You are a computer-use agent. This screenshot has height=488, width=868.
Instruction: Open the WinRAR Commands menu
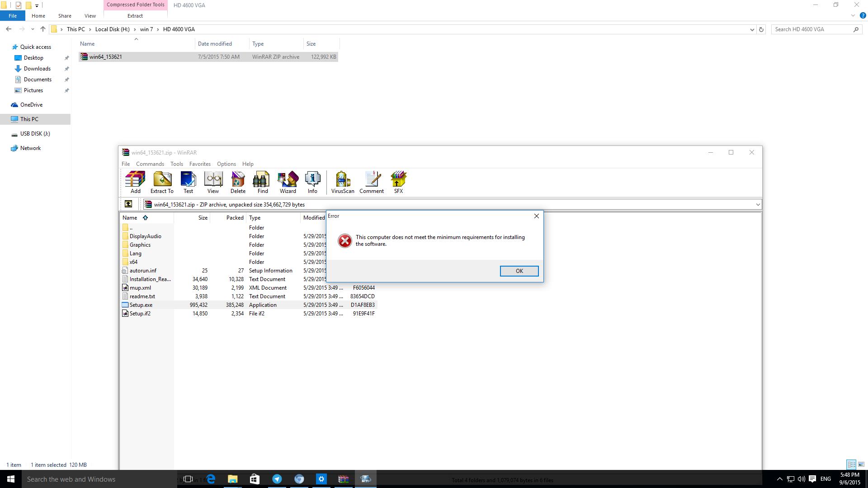tap(150, 164)
